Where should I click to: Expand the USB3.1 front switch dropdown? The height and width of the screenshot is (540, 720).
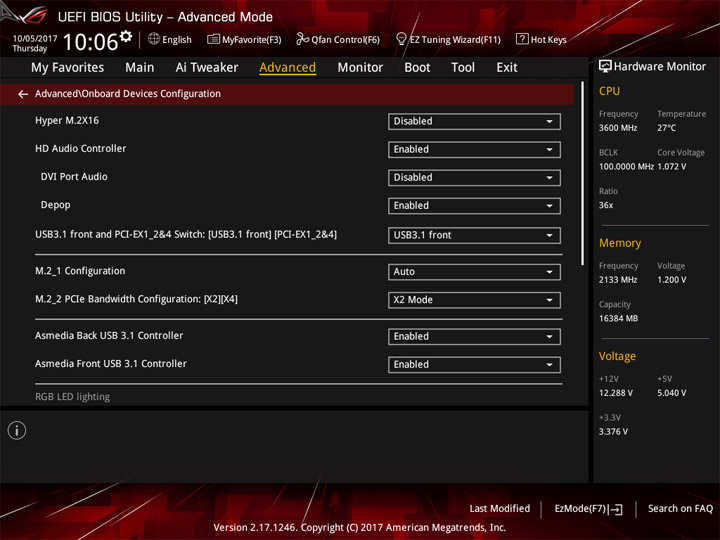pos(474,235)
